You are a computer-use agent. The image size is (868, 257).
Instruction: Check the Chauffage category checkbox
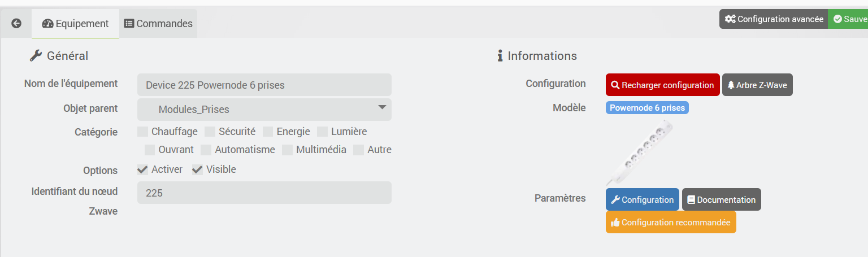pos(143,132)
